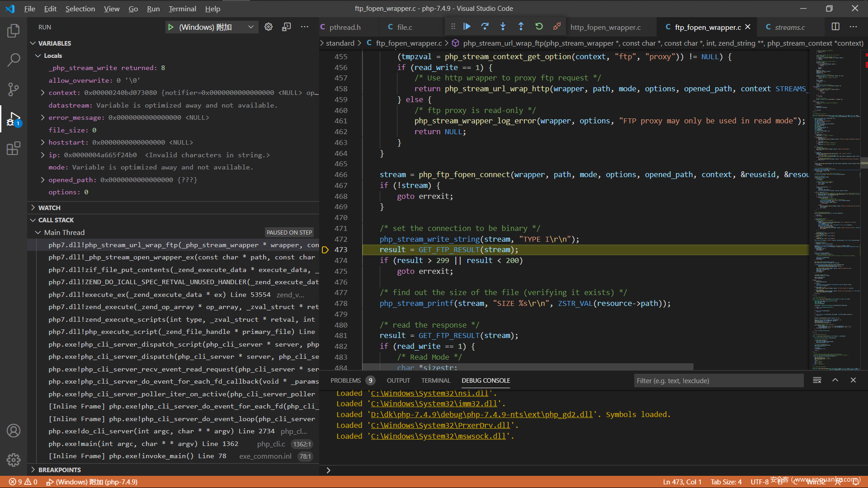The image size is (868, 488).
Task: Toggle the split editor layout
Action: click(835, 27)
